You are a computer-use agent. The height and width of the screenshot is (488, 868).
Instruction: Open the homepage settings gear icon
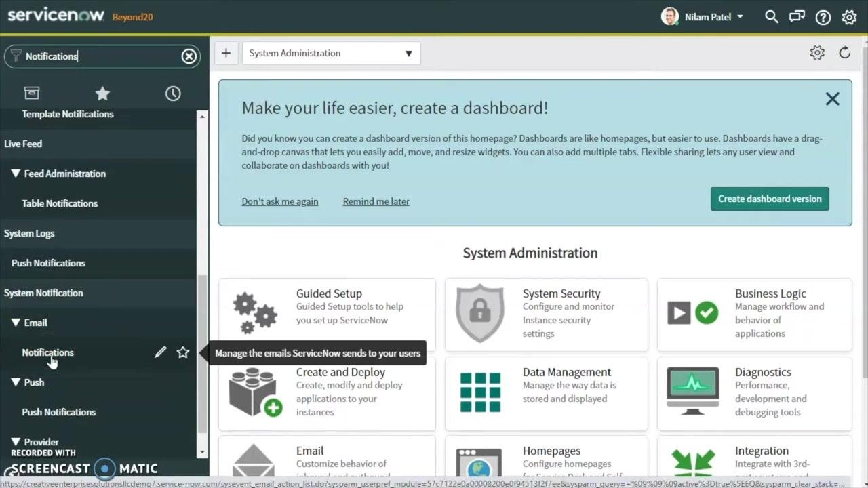click(817, 53)
